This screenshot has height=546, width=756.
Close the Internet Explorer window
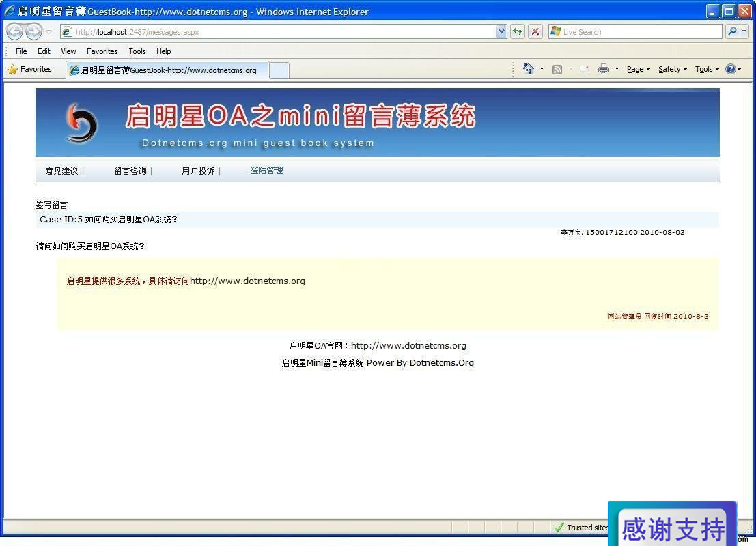coord(745,11)
